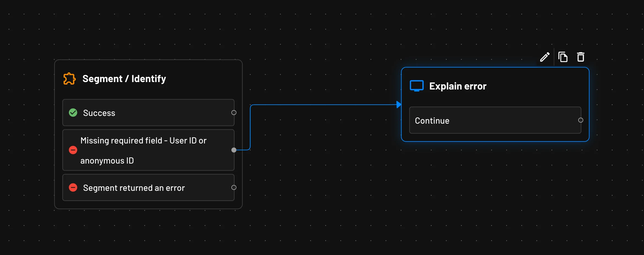Select the Missing required field output row

[x=148, y=150]
